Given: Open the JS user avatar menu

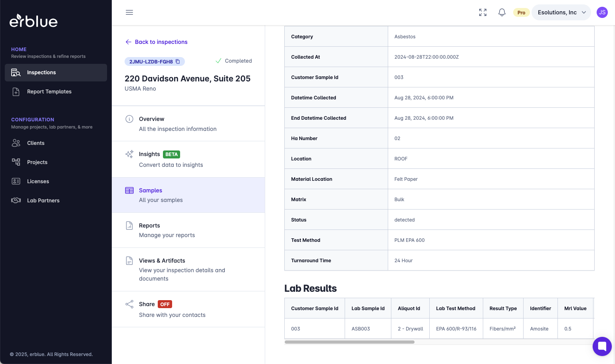Looking at the screenshot, I should (x=602, y=12).
